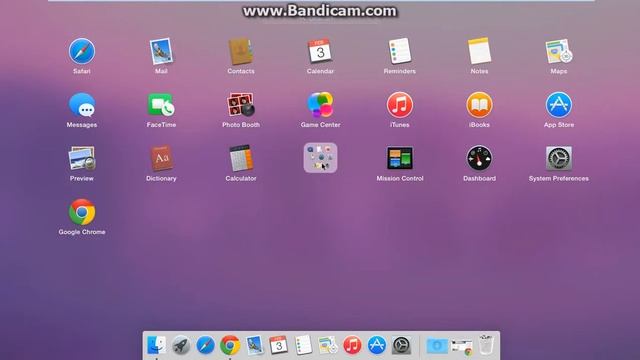Open the Contacts app
This screenshot has width=640, height=360.
click(x=241, y=51)
